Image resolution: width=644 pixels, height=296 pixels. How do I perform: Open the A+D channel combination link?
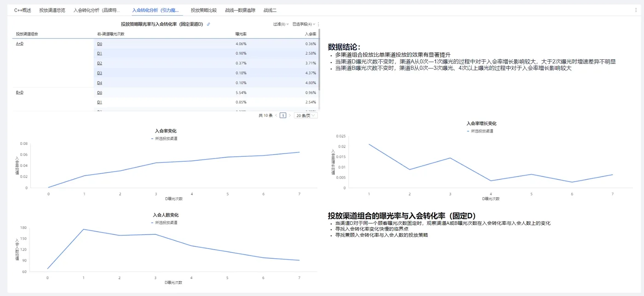click(20, 44)
